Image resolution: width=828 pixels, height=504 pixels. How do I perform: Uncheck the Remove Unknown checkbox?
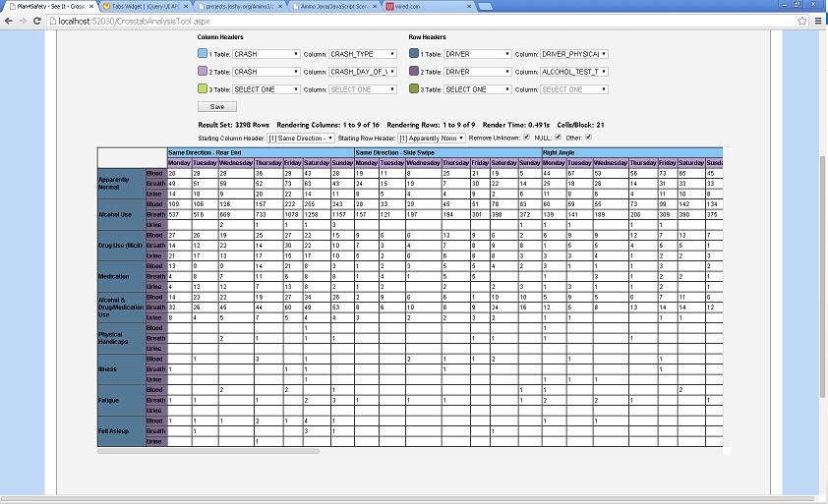526,138
